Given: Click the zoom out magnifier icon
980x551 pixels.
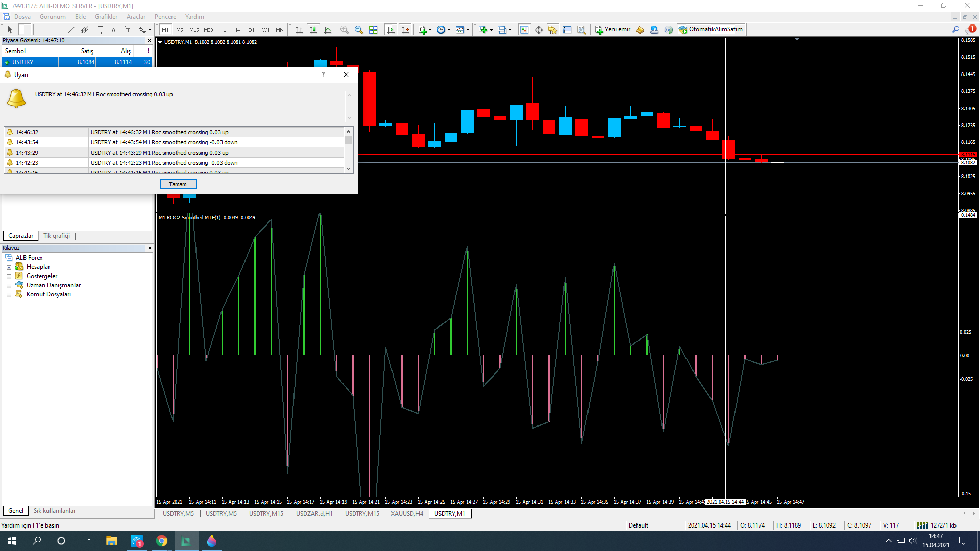Looking at the screenshot, I should 359,30.
